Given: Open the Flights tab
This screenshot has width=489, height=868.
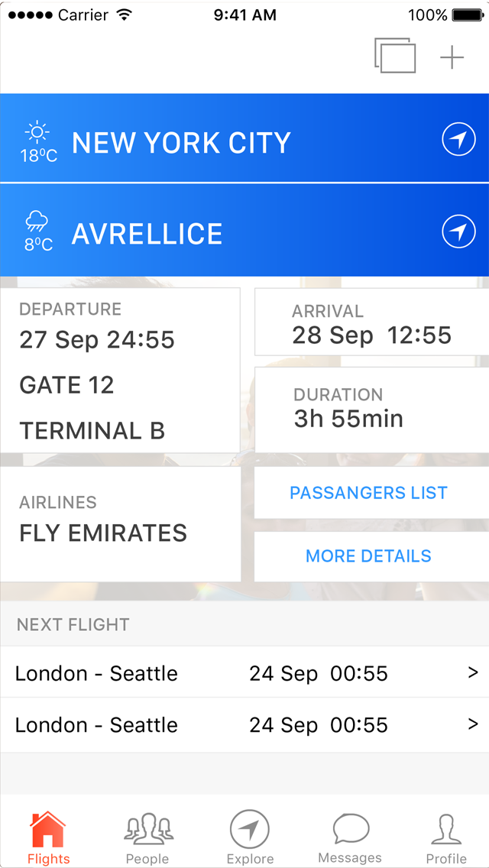Looking at the screenshot, I should [48, 837].
